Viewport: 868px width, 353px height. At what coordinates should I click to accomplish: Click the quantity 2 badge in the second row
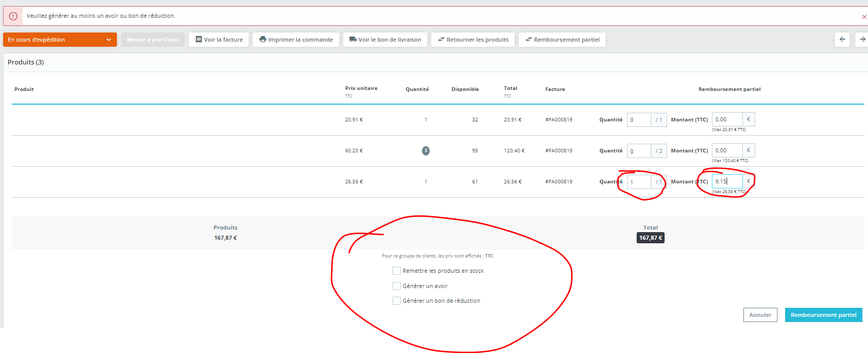[426, 151]
